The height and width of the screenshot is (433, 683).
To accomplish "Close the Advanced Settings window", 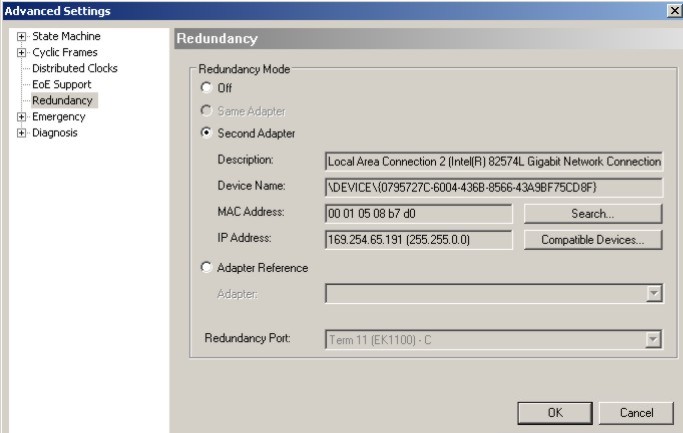I will pos(675,10).
